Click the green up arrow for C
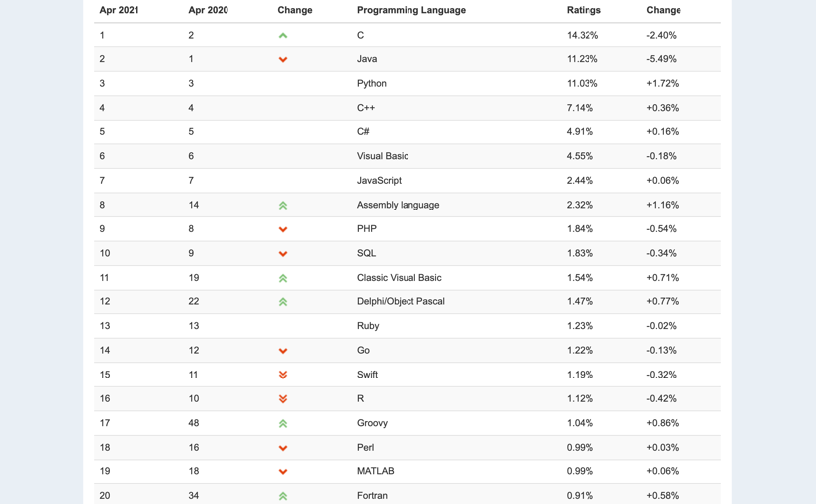Viewport: 816px width, 504px height. click(x=283, y=36)
